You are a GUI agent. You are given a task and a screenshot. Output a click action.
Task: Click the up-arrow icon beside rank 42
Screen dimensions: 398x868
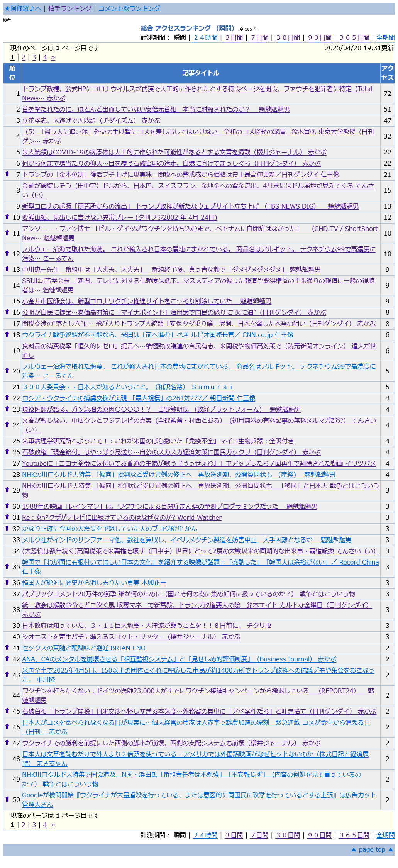tap(7, 659)
